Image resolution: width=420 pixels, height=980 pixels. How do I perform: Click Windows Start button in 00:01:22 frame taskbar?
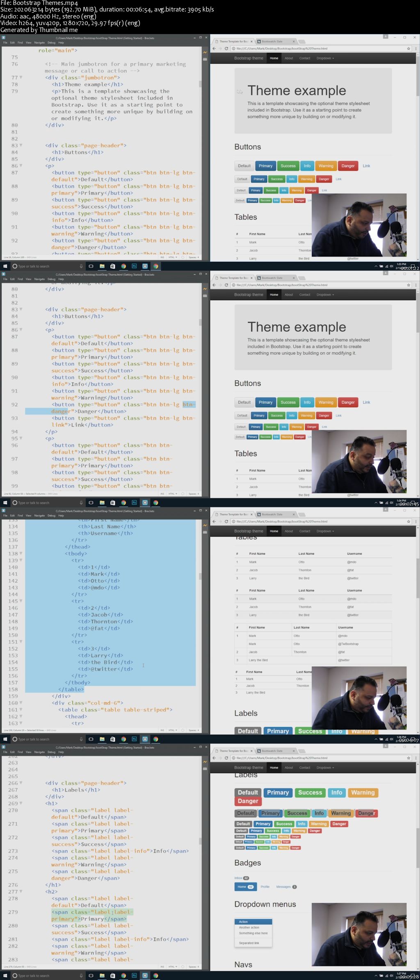coord(5,266)
